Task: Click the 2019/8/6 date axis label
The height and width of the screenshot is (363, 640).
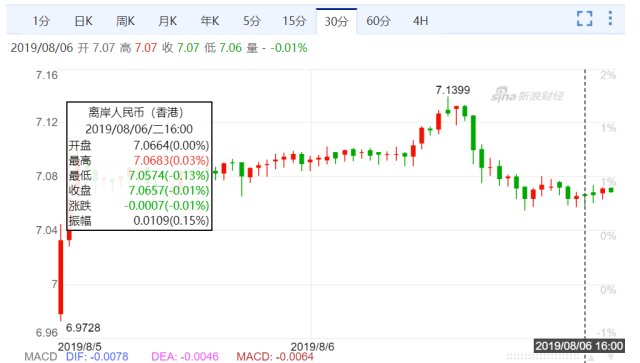Action: [312, 347]
